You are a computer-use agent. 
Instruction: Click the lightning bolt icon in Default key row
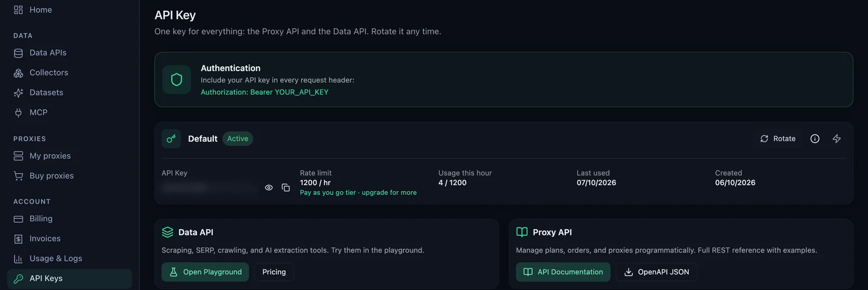[x=837, y=138]
